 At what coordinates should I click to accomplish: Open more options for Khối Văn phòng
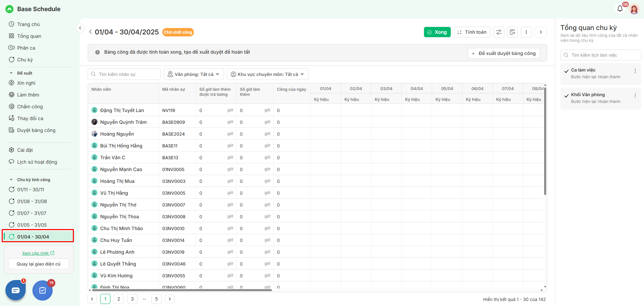pos(635,95)
